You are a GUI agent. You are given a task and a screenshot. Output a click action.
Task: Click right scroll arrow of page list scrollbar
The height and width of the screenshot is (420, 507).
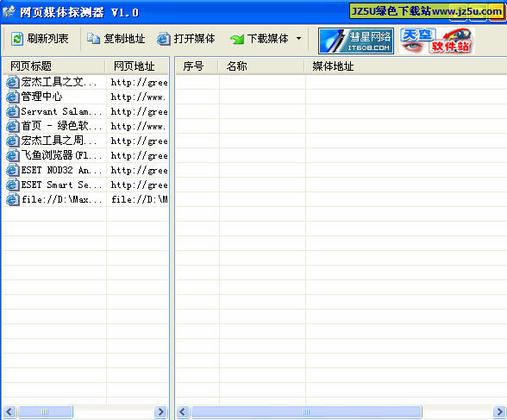(x=160, y=412)
